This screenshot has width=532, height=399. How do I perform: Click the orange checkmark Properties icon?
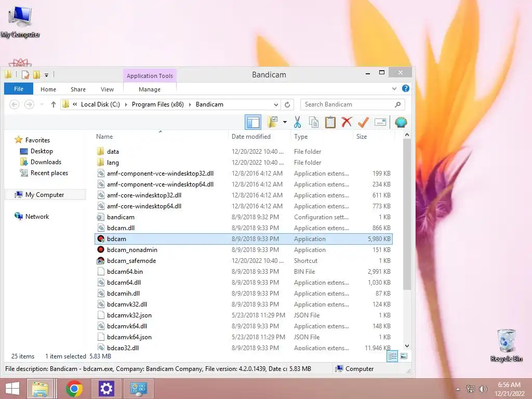pyautogui.click(x=363, y=122)
